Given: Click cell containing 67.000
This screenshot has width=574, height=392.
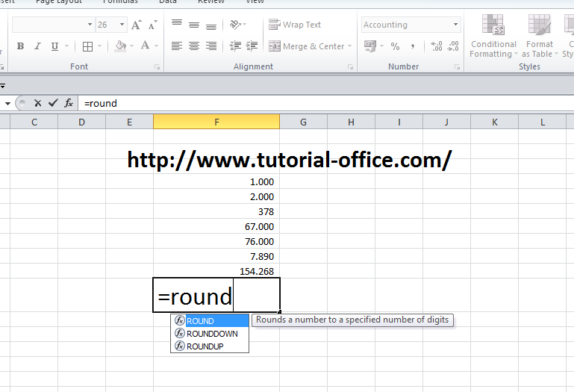Looking at the screenshot, I should pyautogui.click(x=216, y=226).
